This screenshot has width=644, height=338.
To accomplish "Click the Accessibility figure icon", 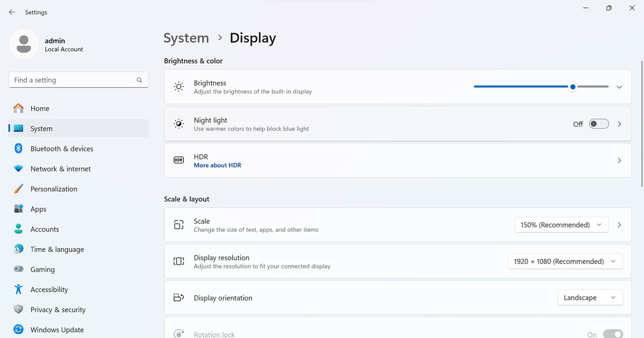I will click(x=19, y=289).
